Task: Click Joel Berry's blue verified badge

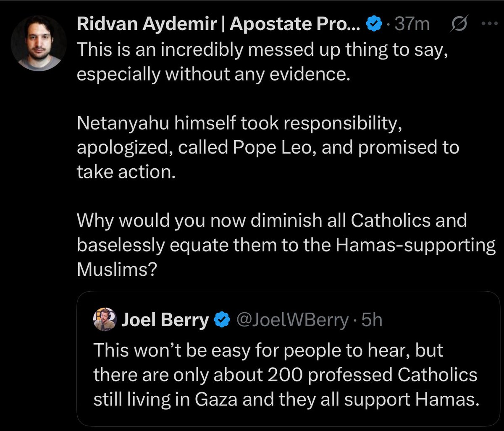Action: click(222, 321)
